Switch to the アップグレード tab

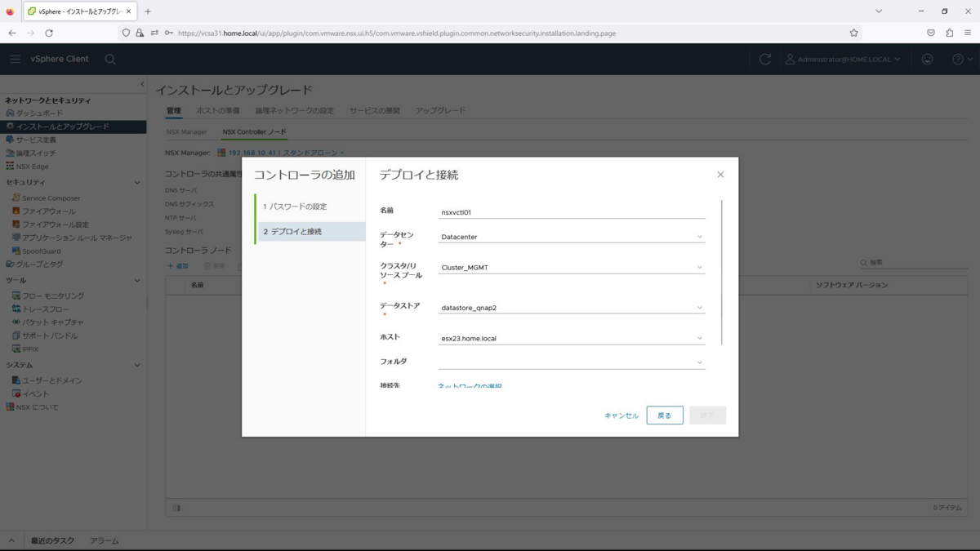(x=440, y=110)
